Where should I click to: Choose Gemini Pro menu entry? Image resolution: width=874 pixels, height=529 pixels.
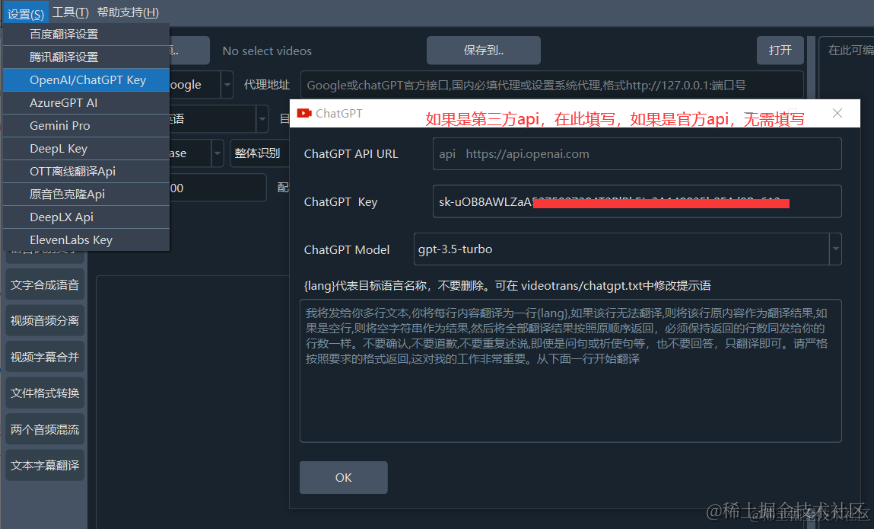pyautogui.click(x=86, y=125)
